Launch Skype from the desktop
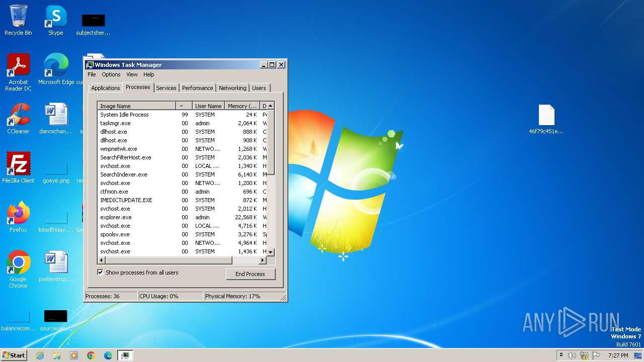This screenshot has width=644, height=362. pyautogui.click(x=55, y=20)
